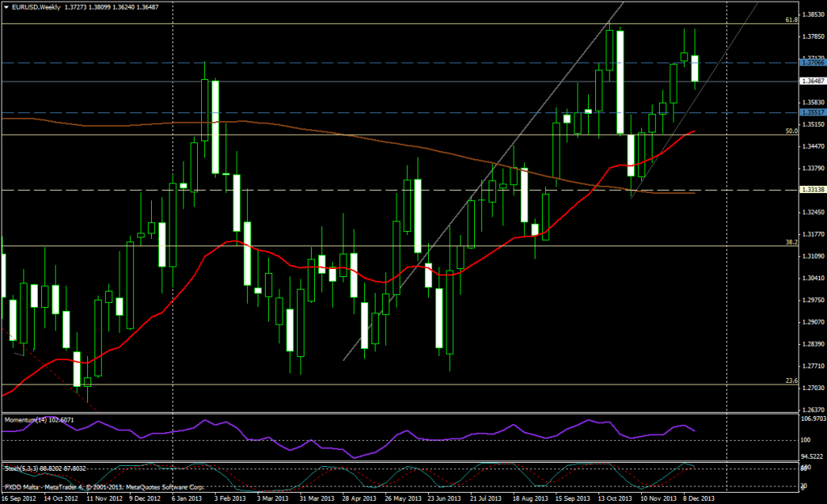Click the 6 Jan 2013 date label

[187, 498]
